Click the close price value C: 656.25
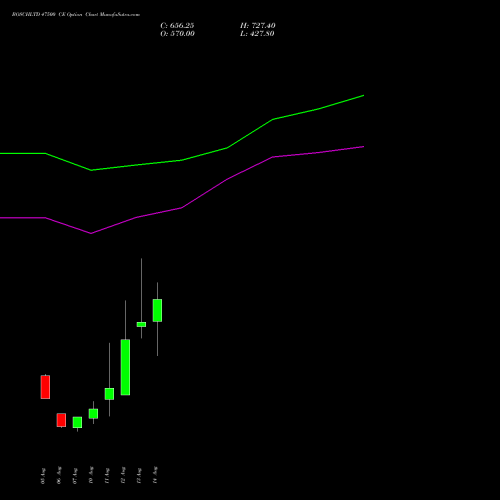The height and width of the screenshot is (500, 500). pyautogui.click(x=177, y=25)
